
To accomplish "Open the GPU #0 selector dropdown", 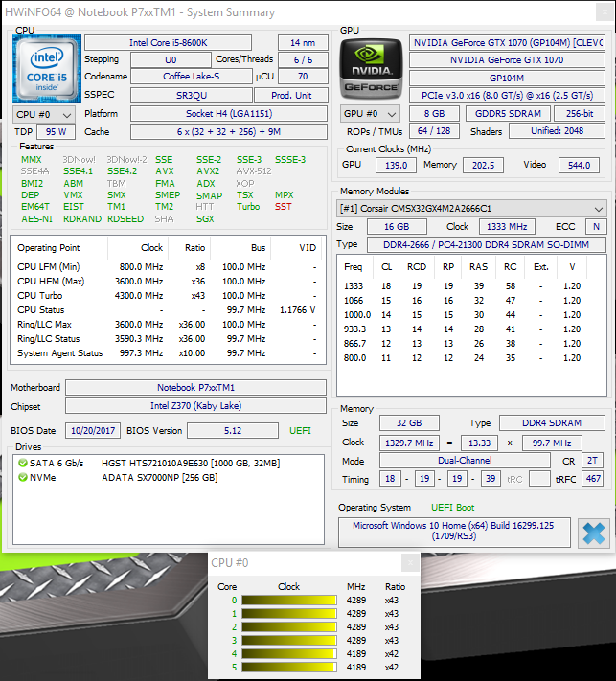I will tap(370, 114).
